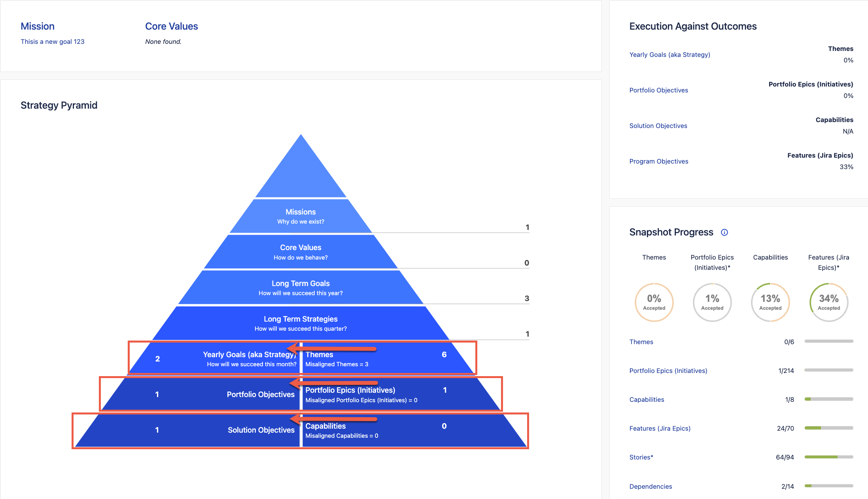Select the Long Term Goals pyramid tier
Image resolution: width=868 pixels, height=499 pixels.
[301, 287]
